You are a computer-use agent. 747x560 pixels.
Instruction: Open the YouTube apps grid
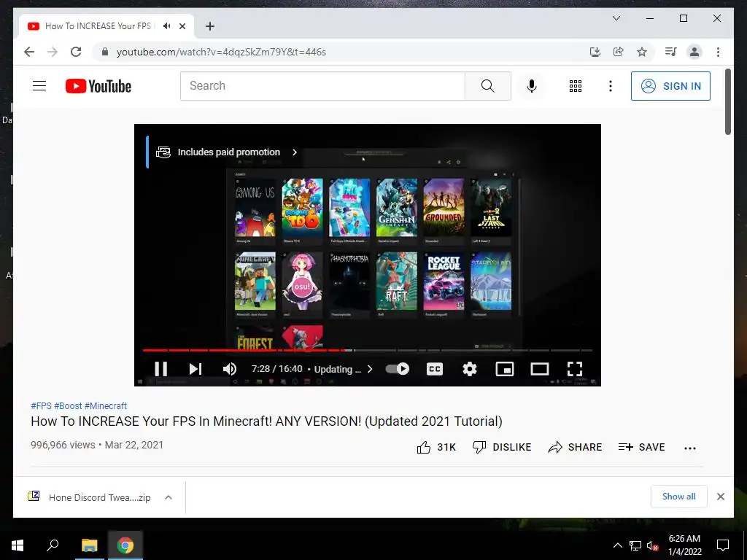[x=576, y=86]
